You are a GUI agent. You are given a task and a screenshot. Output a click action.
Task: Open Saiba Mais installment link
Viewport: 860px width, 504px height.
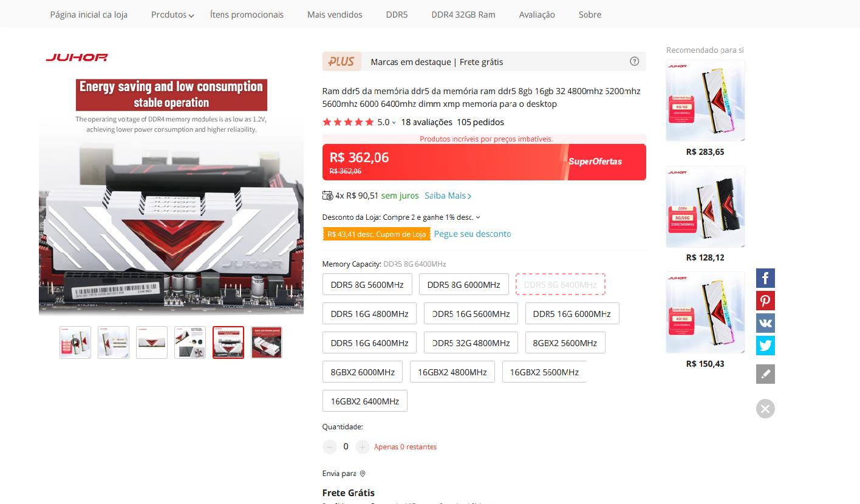[x=448, y=196]
